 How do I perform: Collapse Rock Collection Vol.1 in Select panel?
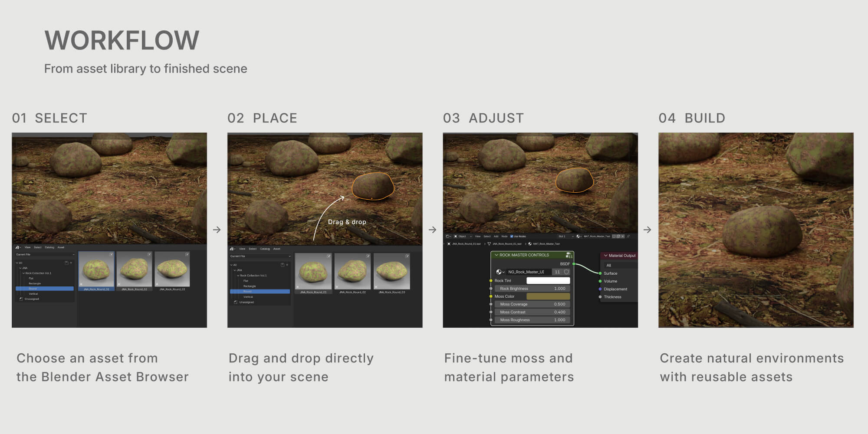(23, 273)
